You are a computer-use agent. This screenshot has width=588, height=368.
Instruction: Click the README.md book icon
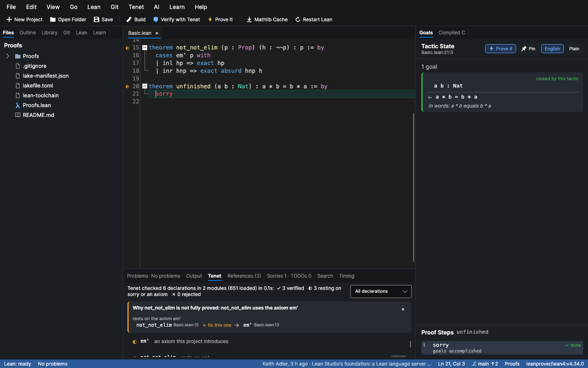(18, 115)
